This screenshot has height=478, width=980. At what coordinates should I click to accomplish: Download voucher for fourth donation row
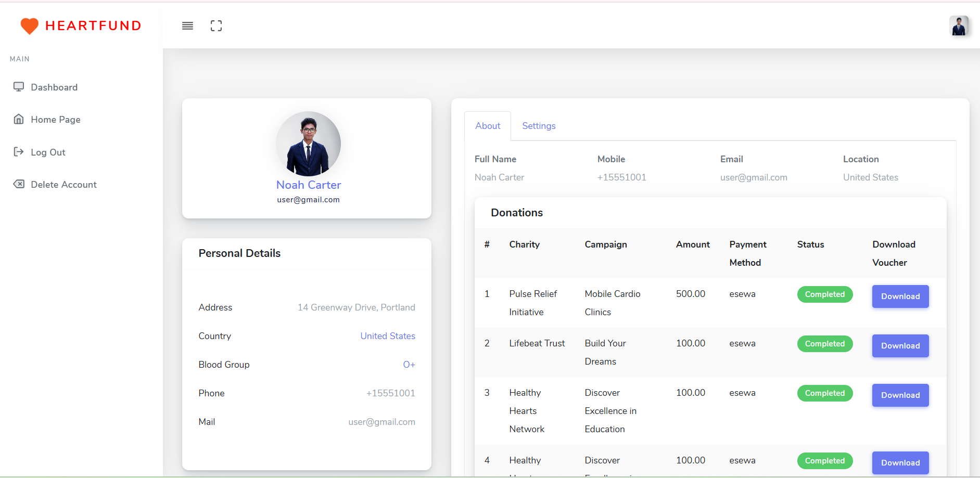[900, 462]
